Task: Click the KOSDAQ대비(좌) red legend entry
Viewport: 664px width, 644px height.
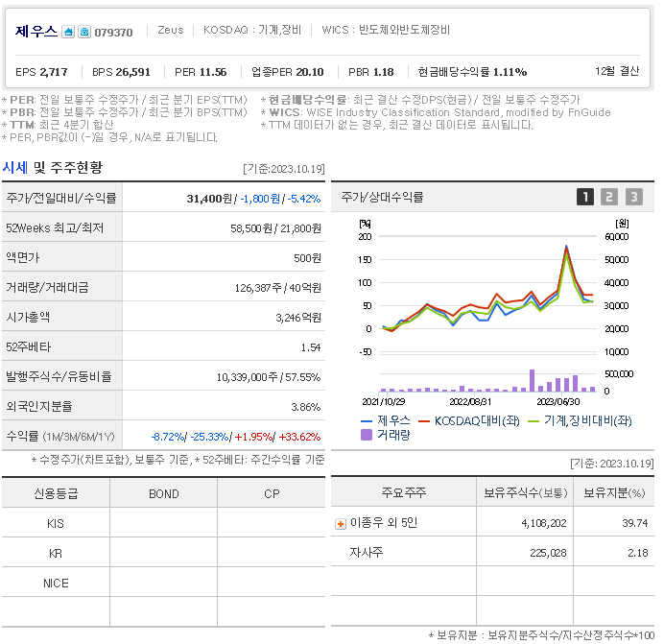Action: [469, 420]
